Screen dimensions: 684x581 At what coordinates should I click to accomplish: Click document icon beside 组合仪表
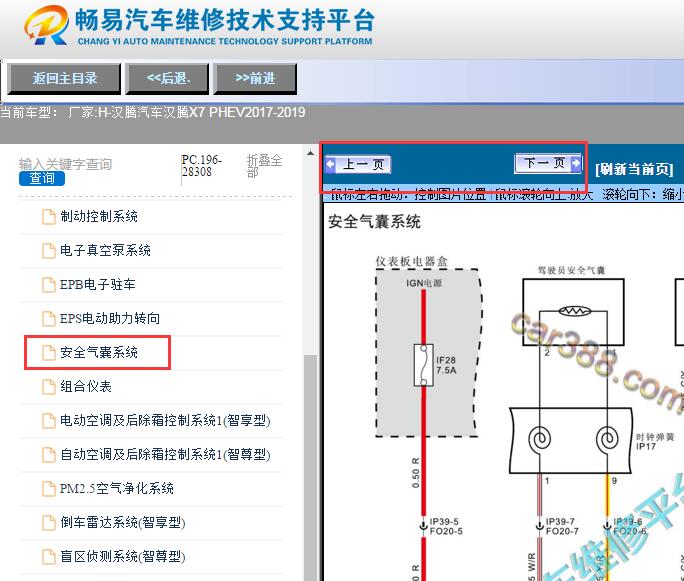click(x=48, y=387)
